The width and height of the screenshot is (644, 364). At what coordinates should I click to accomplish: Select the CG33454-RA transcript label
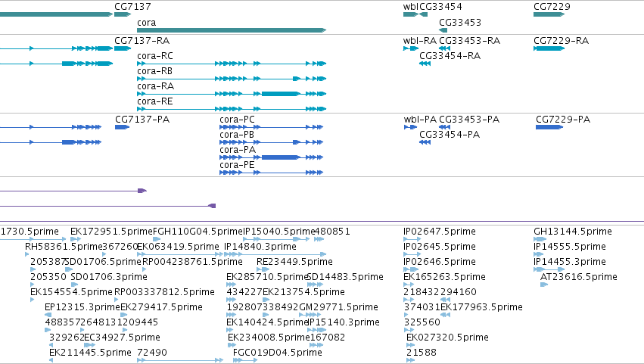(x=450, y=56)
